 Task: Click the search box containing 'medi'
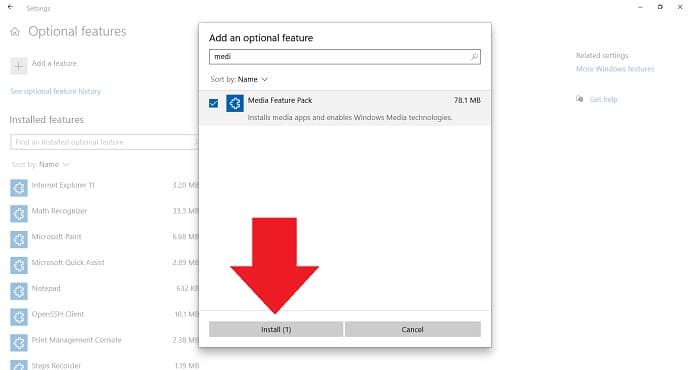pos(345,57)
